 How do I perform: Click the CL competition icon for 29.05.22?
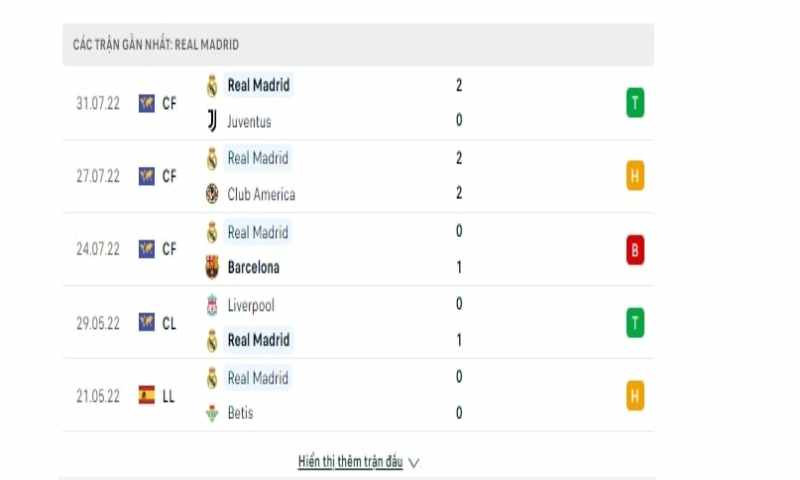pyautogui.click(x=147, y=322)
